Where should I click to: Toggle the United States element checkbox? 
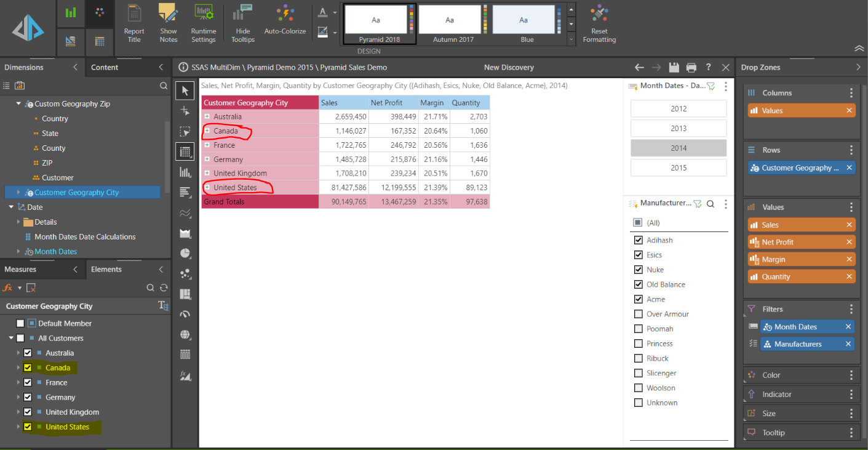coord(28,427)
